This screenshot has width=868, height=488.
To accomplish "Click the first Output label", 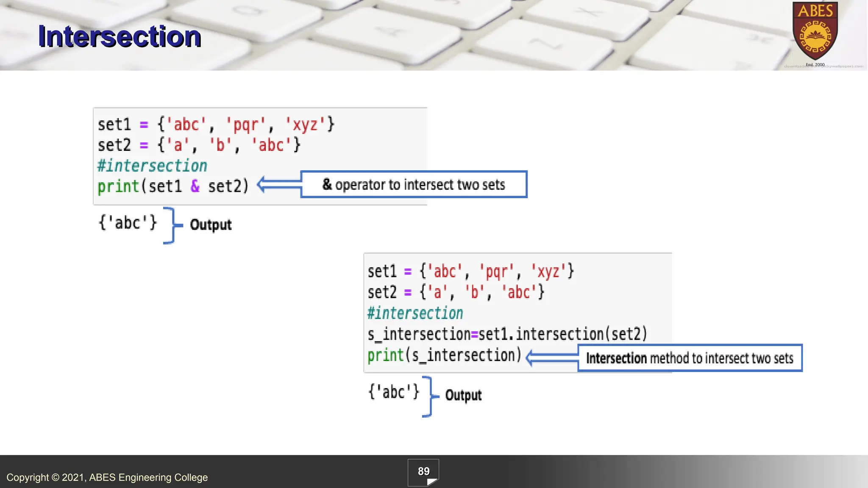I will point(211,225).
